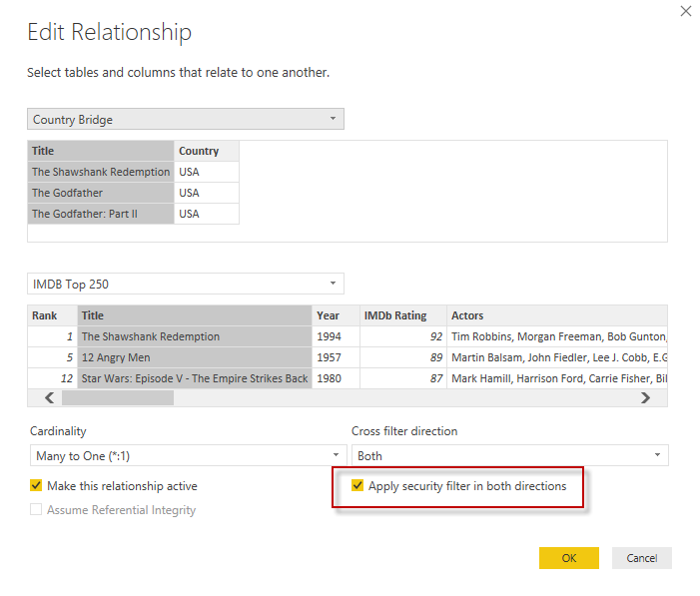Click the Martin Balsam actors cell
Image resolution: width=700 pixels, height=596 pixels.
click(x=557, y=357)
